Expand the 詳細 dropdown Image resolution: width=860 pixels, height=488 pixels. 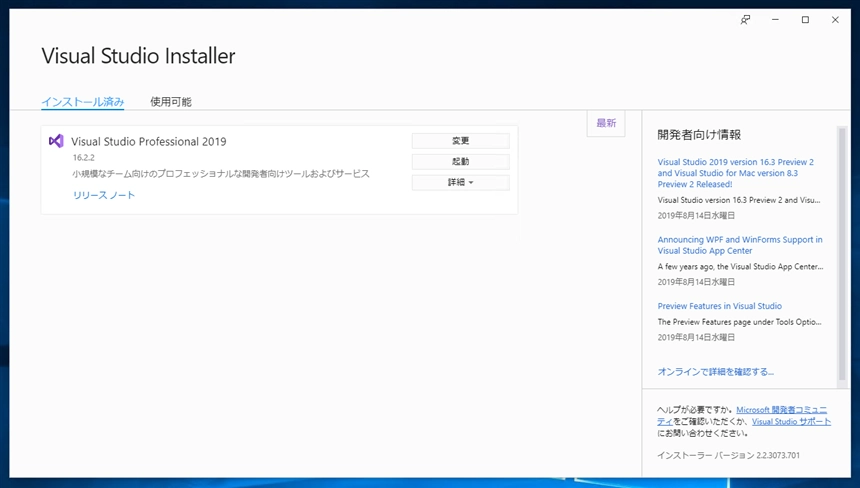click(461, 183)
